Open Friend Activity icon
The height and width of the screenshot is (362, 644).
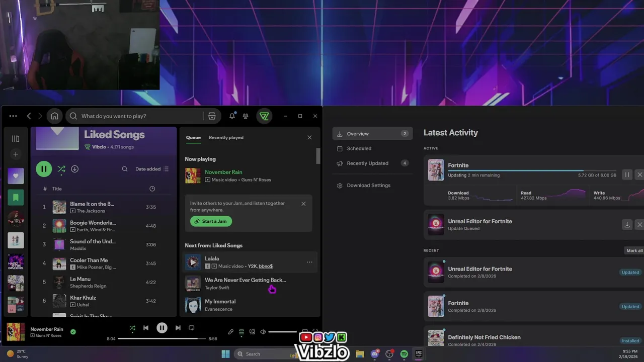[x=246, y=116]
